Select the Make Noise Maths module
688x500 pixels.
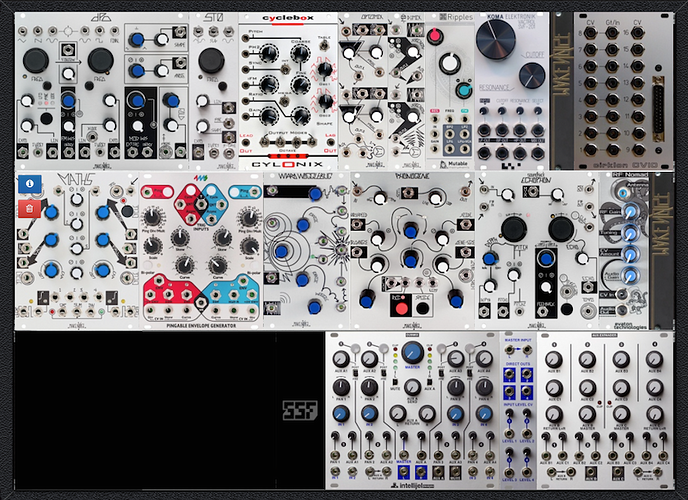[x=77, y=250]
